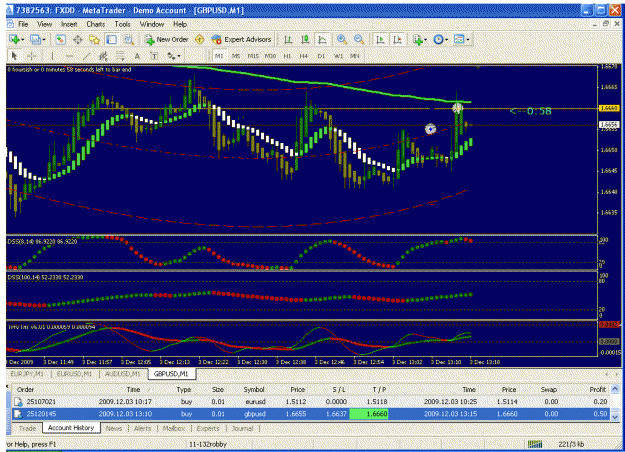Switch chart to H4 timeframe
Image resolution: width=625 pixels, height=452 pixels.
pos(304,56)
